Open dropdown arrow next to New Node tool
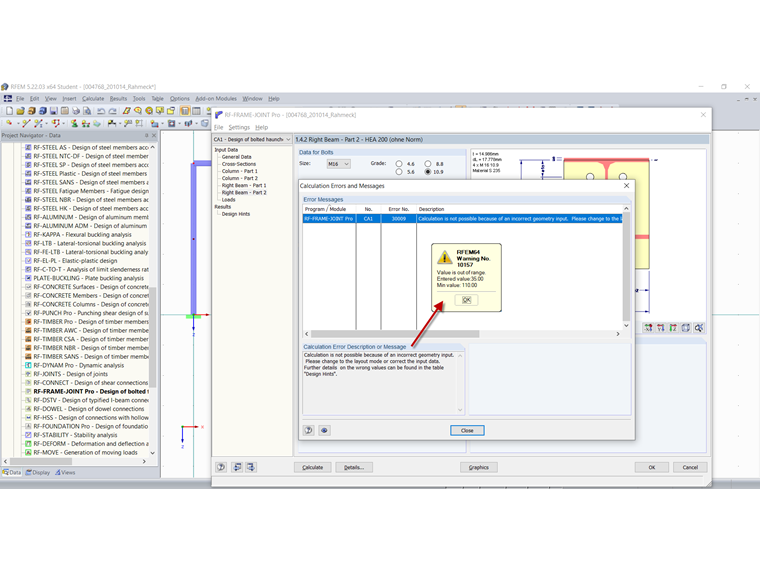 coord(17,124)
